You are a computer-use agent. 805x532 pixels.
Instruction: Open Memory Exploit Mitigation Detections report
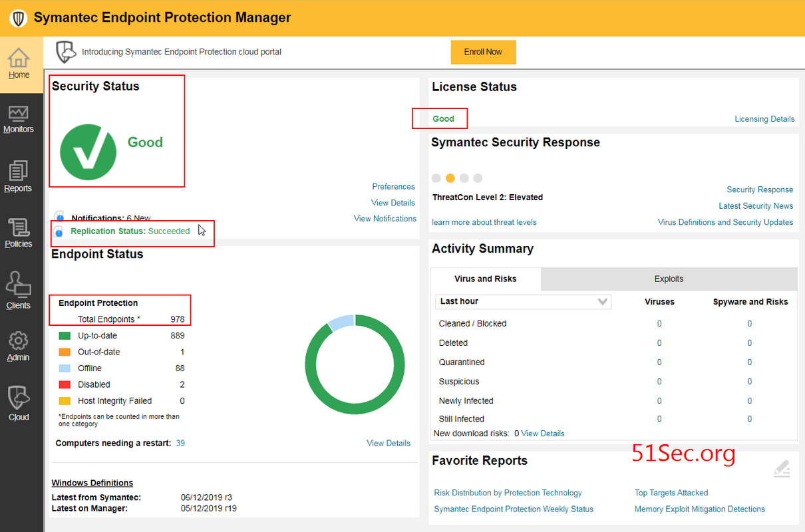tap(700, 509)
